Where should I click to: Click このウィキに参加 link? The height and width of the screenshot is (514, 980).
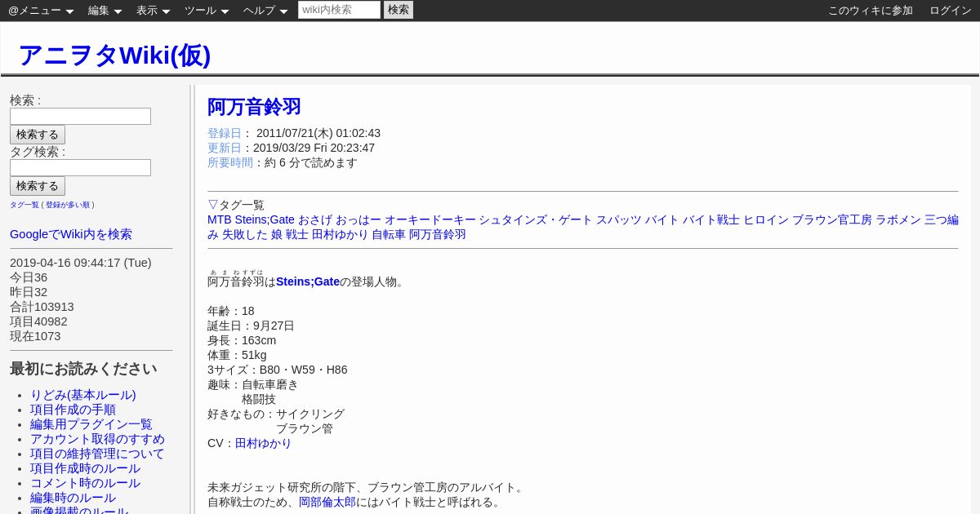pyautogui.click(x=871, y=11)
